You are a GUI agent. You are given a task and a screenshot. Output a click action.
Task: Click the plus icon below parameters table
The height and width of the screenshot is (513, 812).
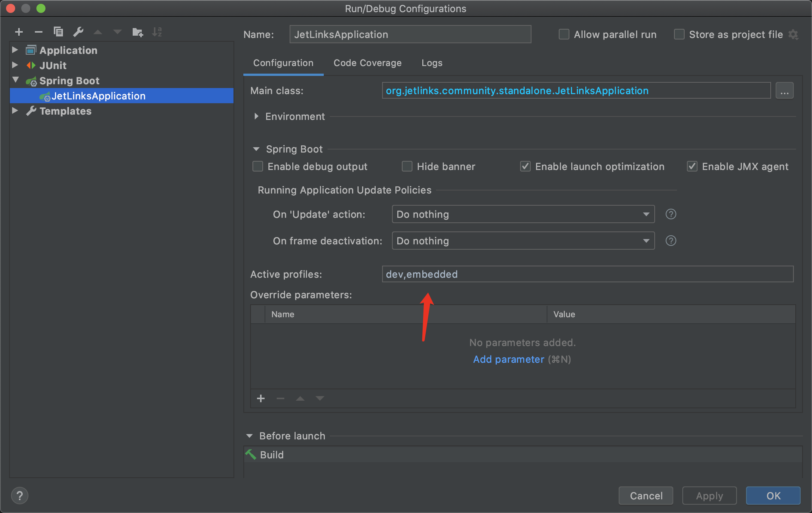261,398
